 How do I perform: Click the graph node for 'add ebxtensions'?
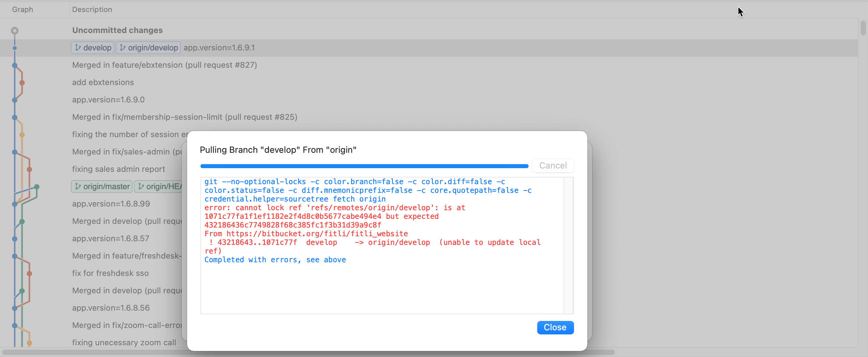22,83
